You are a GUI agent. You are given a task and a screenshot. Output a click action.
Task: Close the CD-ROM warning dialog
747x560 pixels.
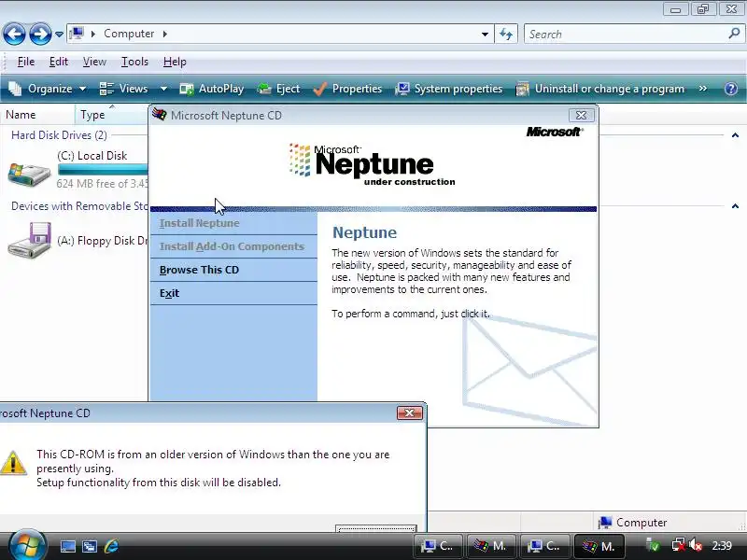coord(410,413)
